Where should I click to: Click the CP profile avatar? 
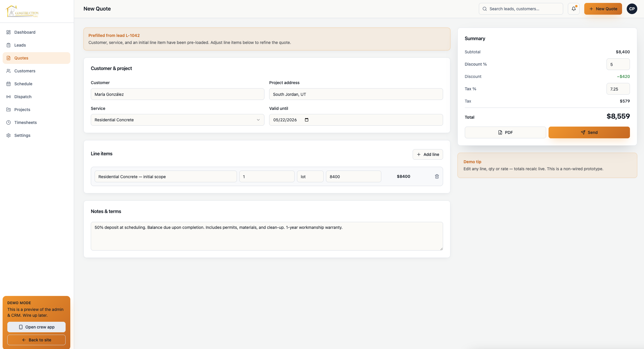(x=632, y=9)
